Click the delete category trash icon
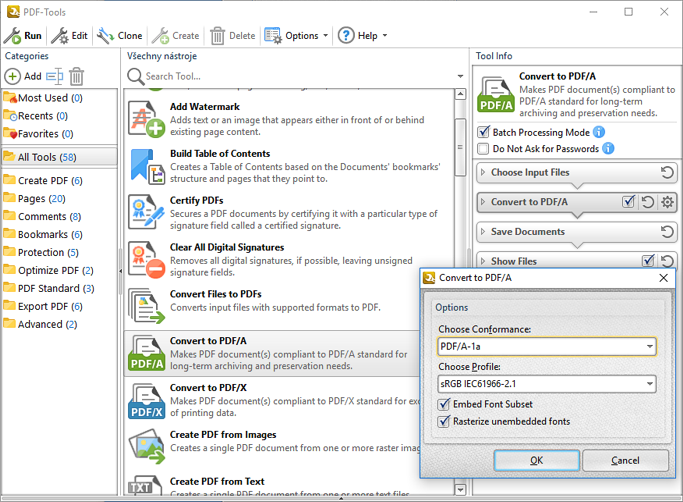 76,76
